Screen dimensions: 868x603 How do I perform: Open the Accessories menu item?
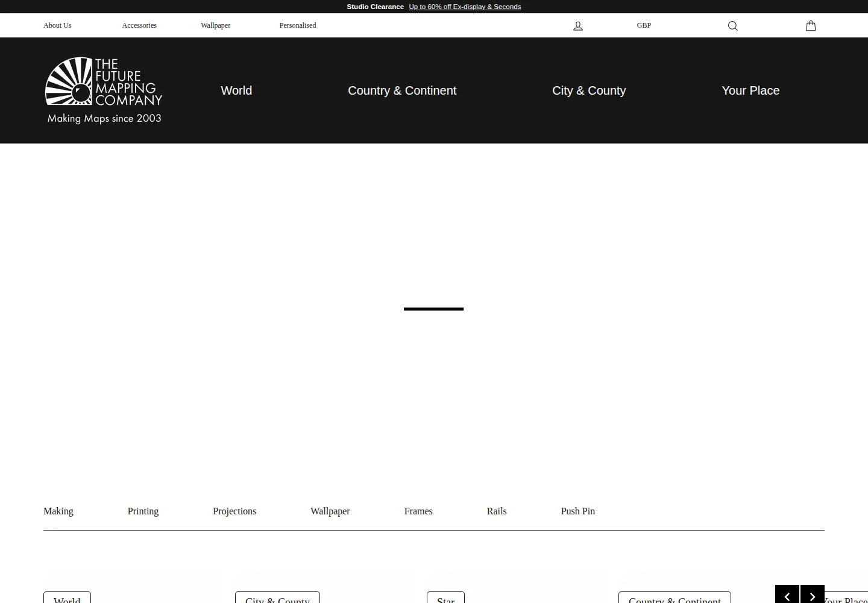139,25
